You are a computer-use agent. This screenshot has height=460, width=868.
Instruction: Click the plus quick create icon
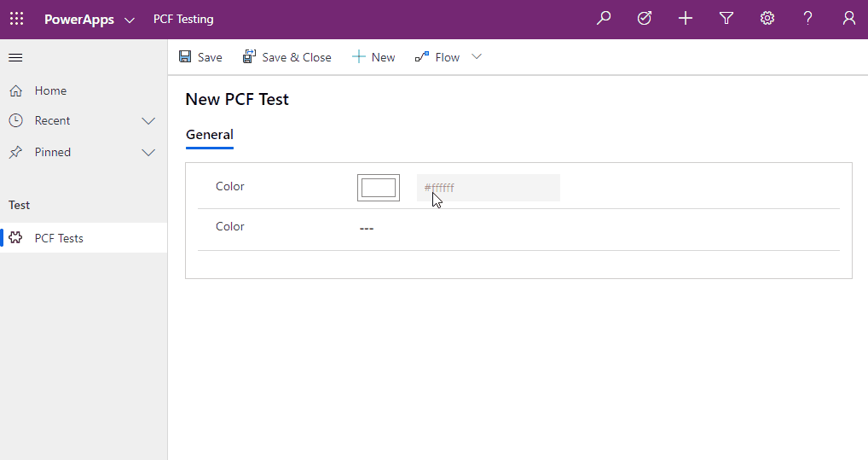686,19
